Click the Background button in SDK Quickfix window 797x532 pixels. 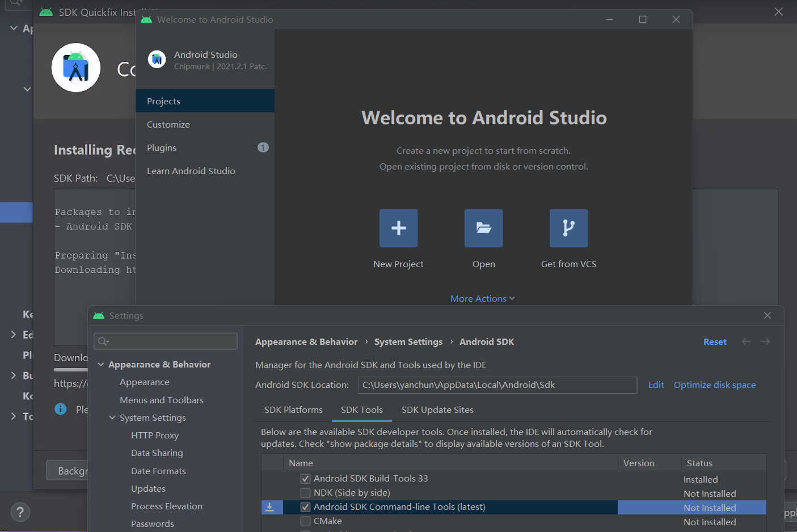tap(68, 471)
